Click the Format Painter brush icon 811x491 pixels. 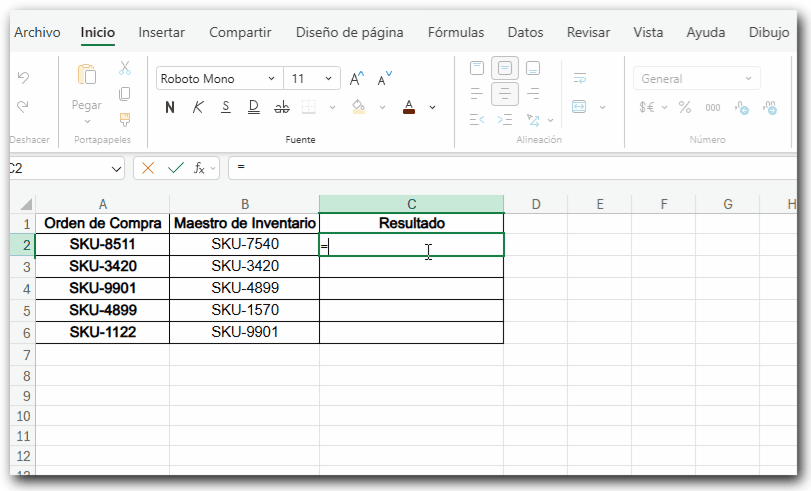125,120
